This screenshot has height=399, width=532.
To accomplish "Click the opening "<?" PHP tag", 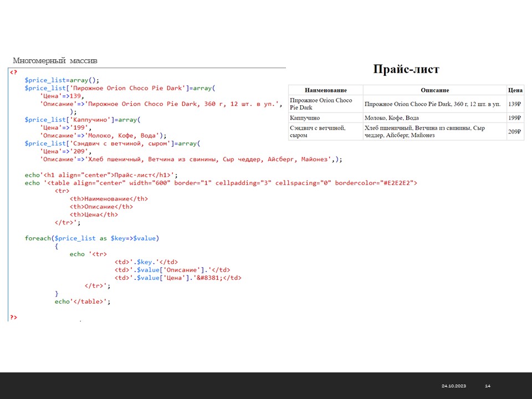I will tap(13, 72).
